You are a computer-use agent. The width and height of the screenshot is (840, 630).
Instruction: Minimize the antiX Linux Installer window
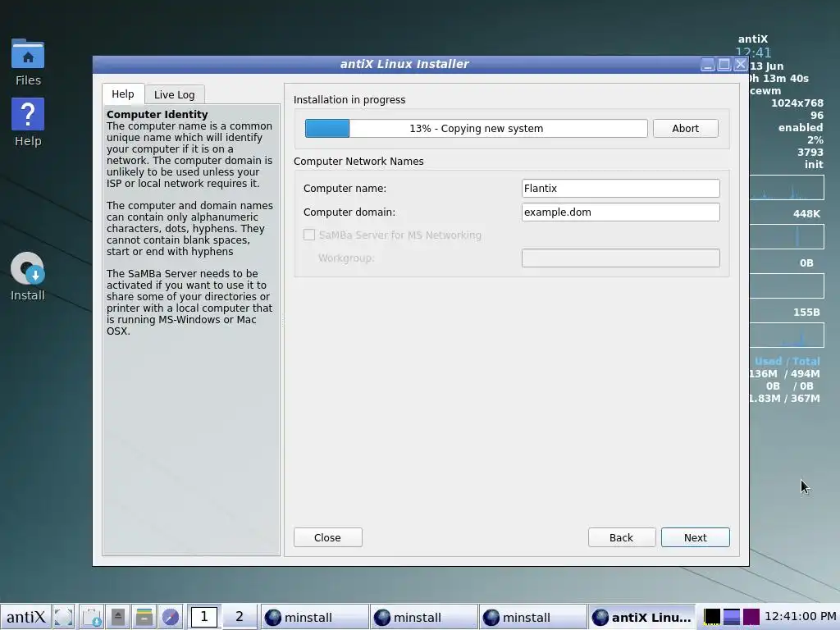708,65
